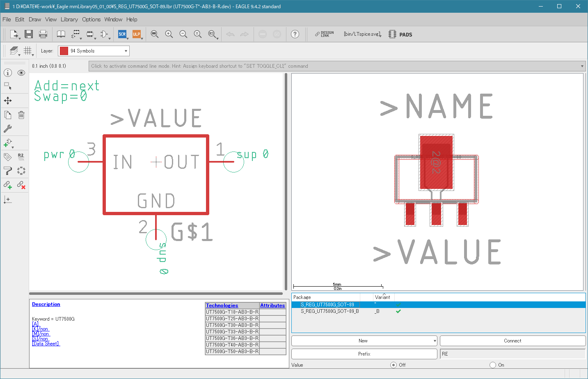The height and width of the screenshot is (379, 588).
Task: Open the Help question mark icon
Action: [295, 34]
